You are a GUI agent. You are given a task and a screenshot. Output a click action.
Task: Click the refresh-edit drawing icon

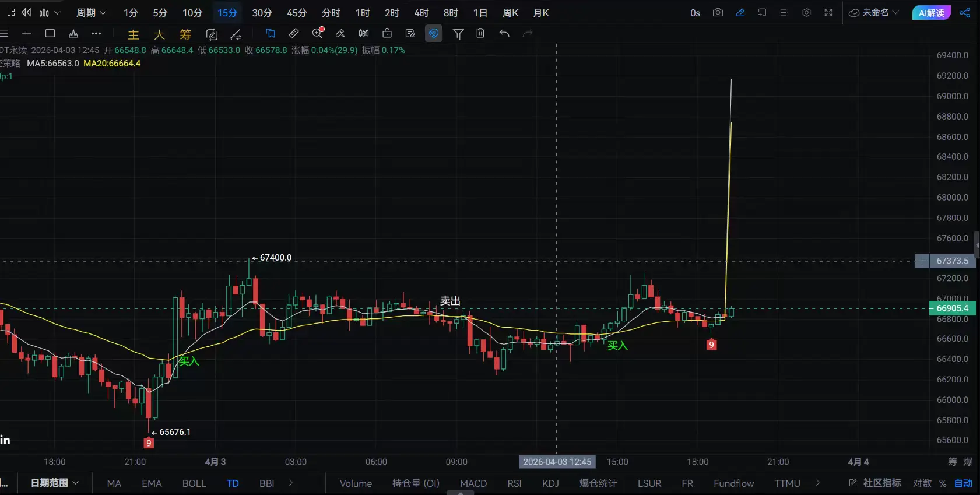212,34
